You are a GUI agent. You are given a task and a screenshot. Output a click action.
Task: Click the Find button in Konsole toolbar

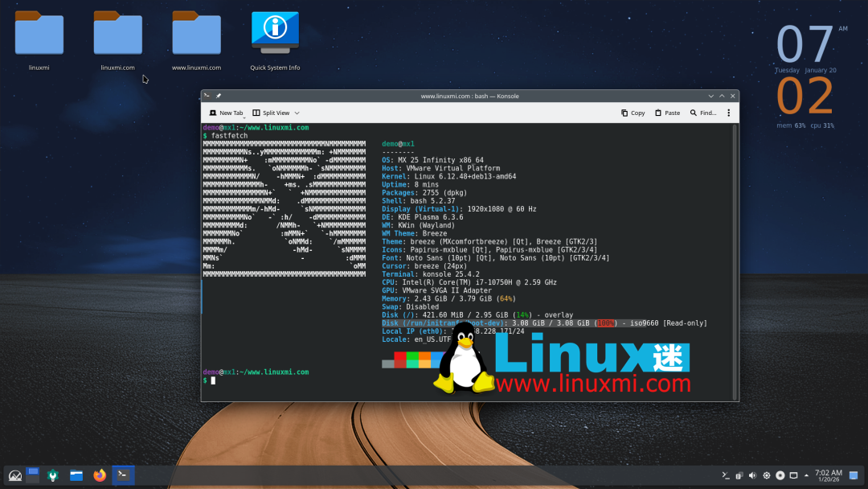tap(702, 113)
